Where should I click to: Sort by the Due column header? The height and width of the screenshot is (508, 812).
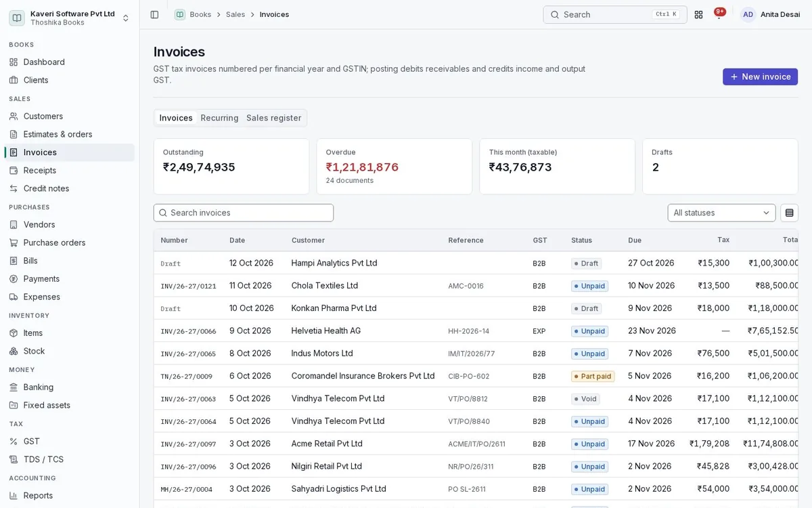click(635, 240)
